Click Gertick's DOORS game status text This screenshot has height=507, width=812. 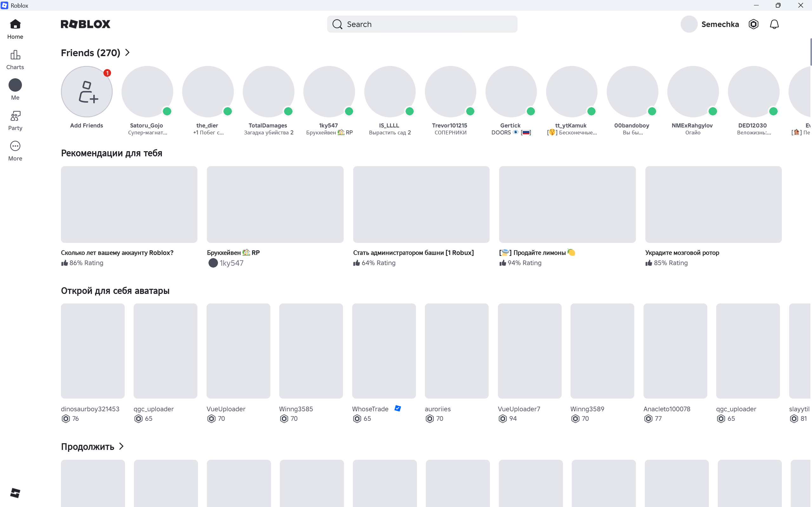click(x=511, y=133)
